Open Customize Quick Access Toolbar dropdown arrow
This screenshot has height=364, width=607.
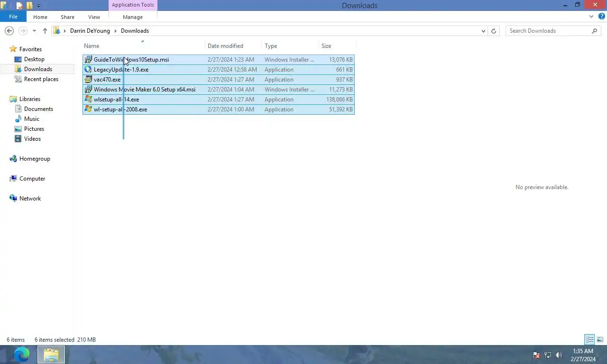point(38,6)
